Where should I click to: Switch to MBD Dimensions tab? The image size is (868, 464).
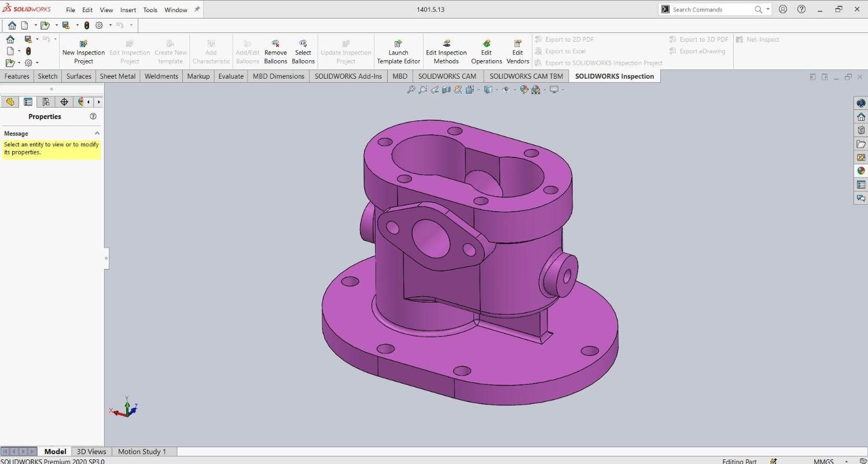[278, 76]
